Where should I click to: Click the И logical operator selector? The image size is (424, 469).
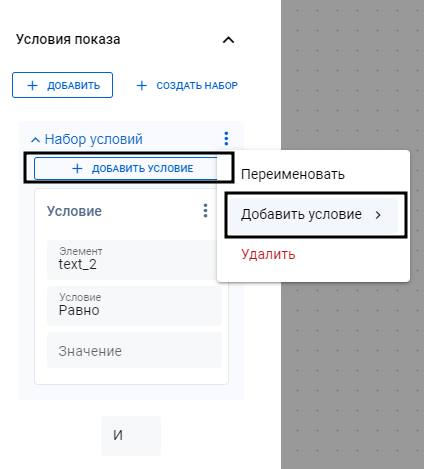point(131,435)
